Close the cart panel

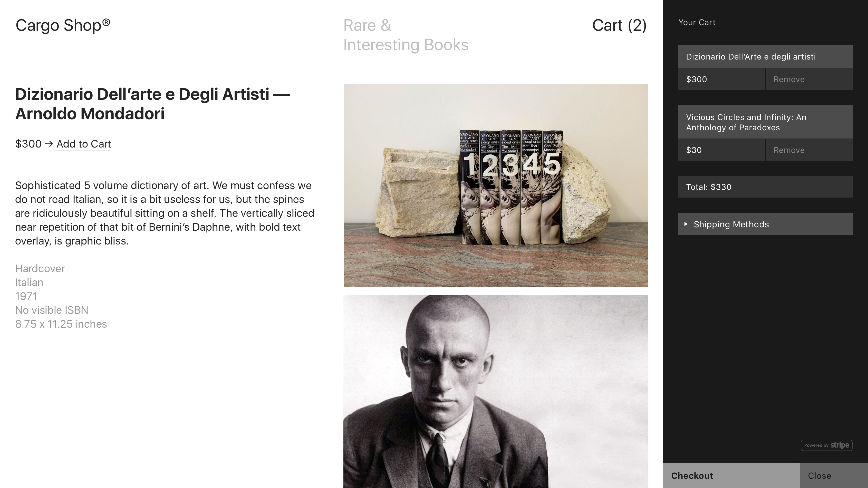pos(834,475)
